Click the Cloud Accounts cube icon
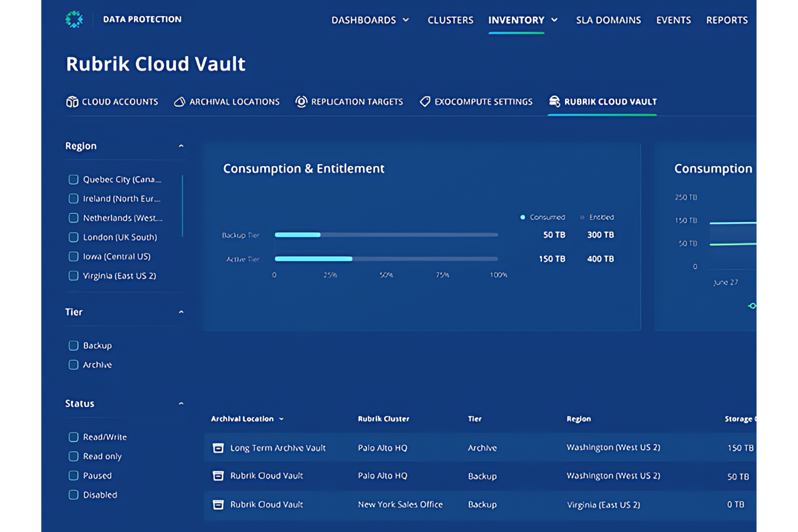Image resolution: width=798 pixels, height=532 pixels. (x=72, y=101)
